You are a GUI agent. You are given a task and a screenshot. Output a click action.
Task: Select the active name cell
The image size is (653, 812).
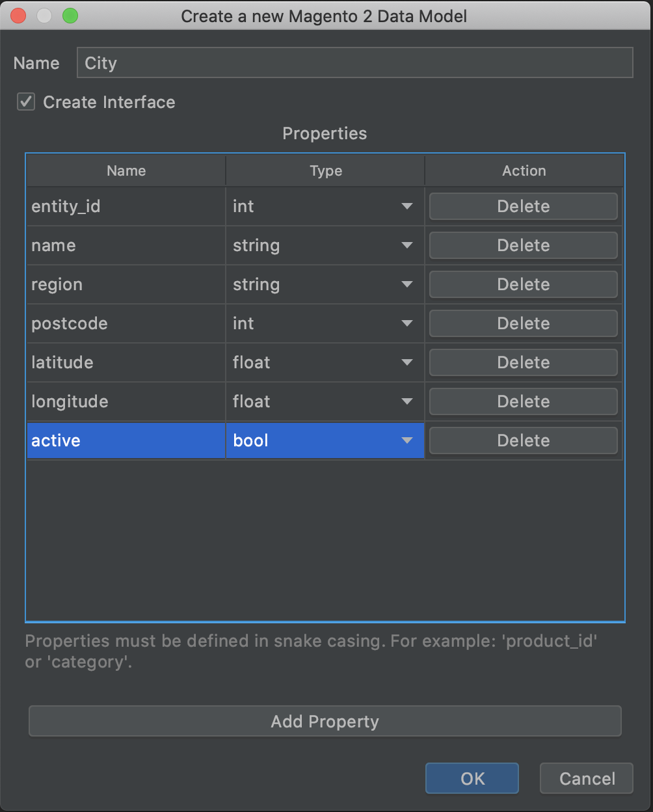[126, 440]
